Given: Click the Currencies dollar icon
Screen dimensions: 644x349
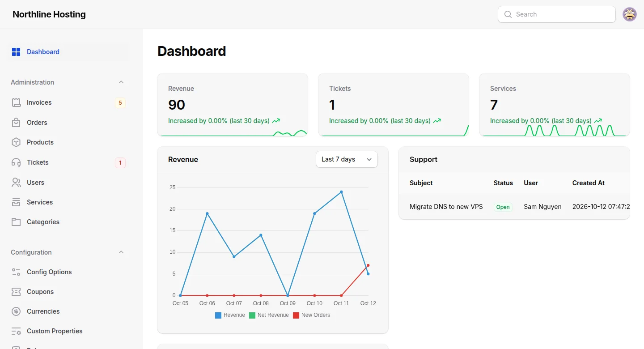Looking at the screenshot, I should coord(16,311).
